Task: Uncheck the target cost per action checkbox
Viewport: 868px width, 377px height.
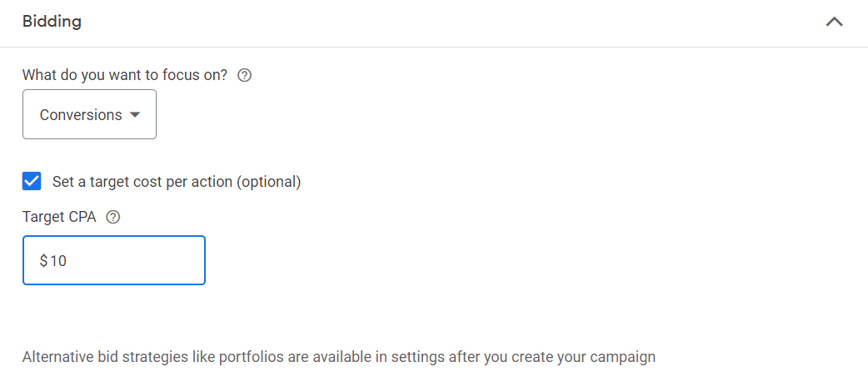Action: pos(32,181)
